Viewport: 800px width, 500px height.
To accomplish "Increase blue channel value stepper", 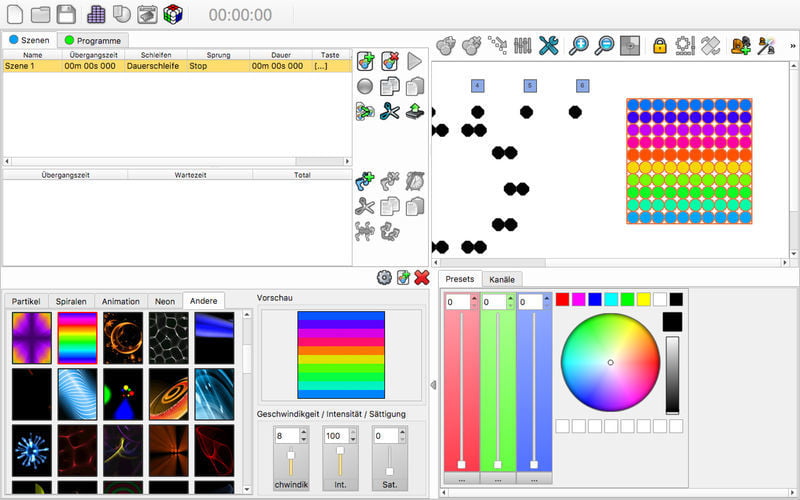I will [x=547, y=298].
